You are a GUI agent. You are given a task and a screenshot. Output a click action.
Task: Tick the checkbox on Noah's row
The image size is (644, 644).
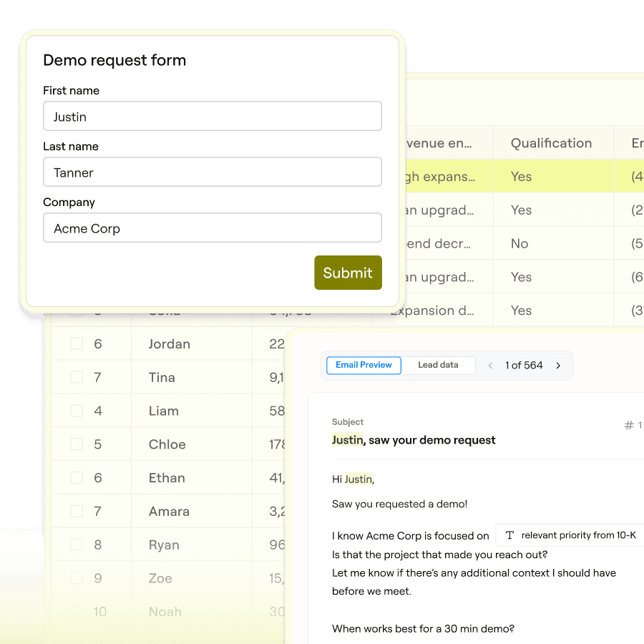point(77,612)
